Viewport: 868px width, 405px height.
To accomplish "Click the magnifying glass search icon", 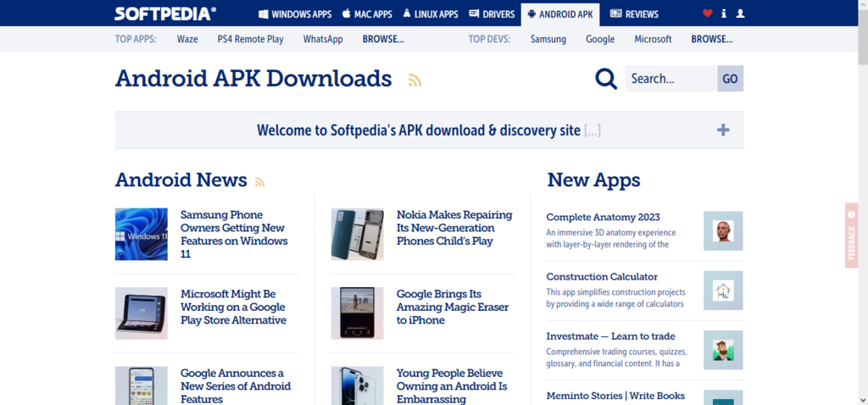I will coord(606,79).
